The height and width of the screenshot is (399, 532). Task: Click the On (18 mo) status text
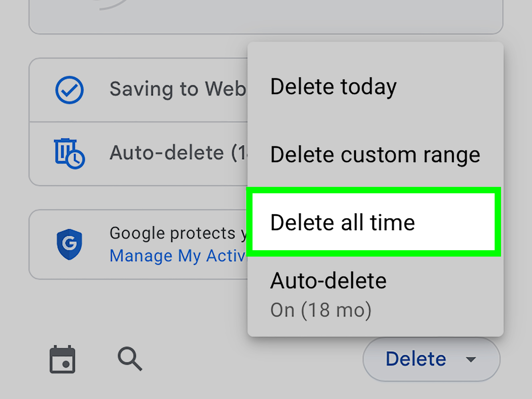click(x=321, y=310)
